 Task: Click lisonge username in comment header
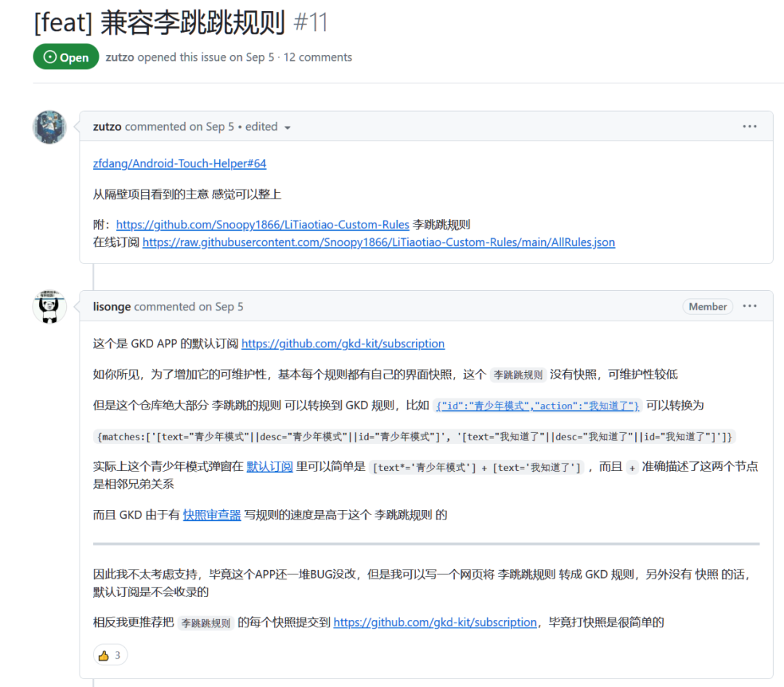pyautogui.click(x=112, y=307)
